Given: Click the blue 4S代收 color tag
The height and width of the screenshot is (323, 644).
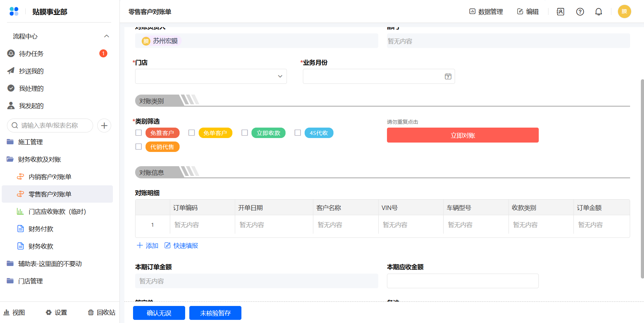Looking at the screenshot, I should coord(319,133).
